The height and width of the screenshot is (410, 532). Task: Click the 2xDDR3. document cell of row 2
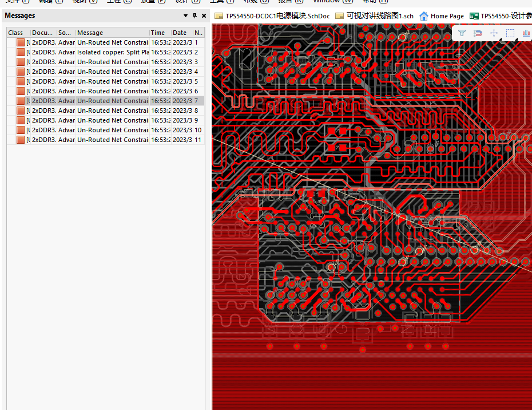click(x=44, y=52)
